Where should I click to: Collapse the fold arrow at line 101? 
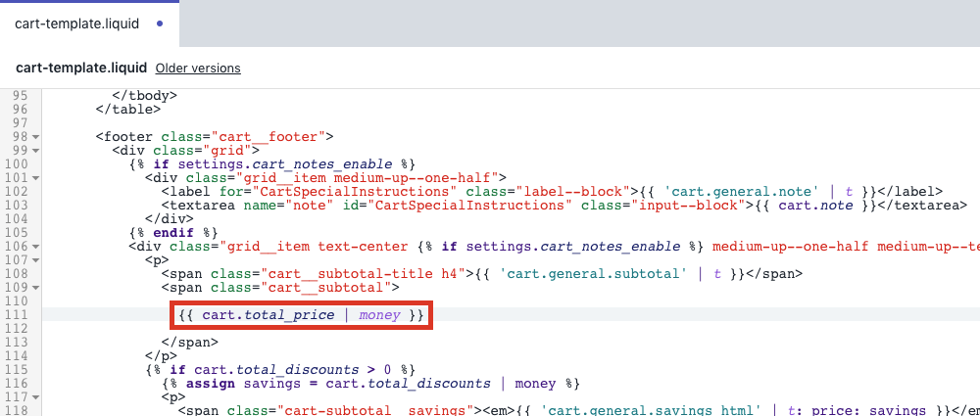click(x=35, y=178)
